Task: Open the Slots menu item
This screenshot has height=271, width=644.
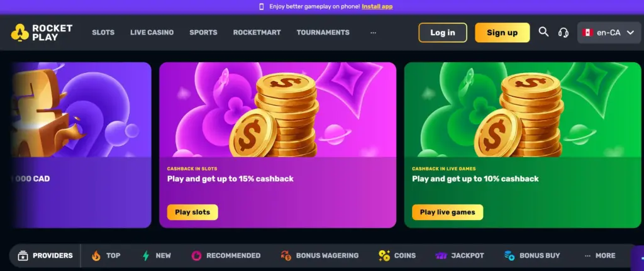Action: tap(103, 33)
